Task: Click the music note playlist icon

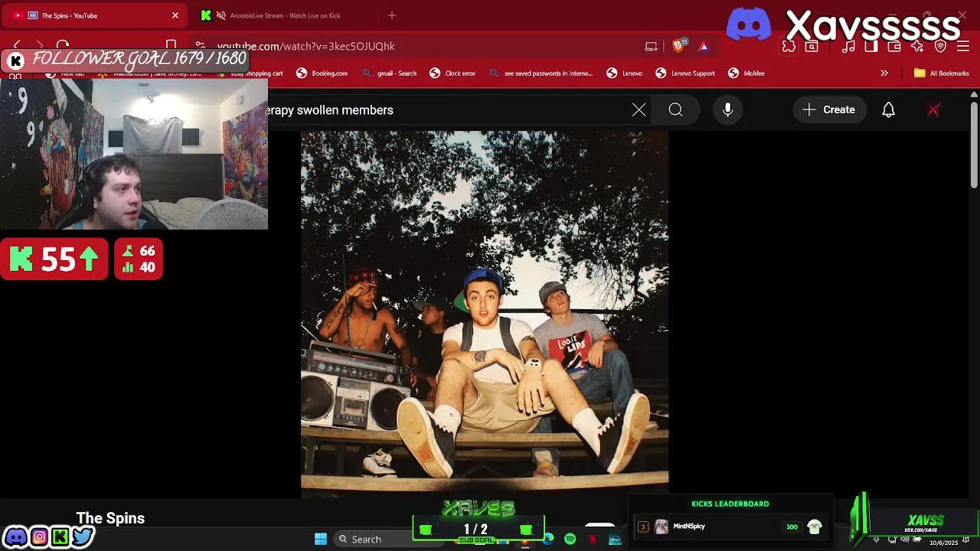Action: click(x=848, y=47)
